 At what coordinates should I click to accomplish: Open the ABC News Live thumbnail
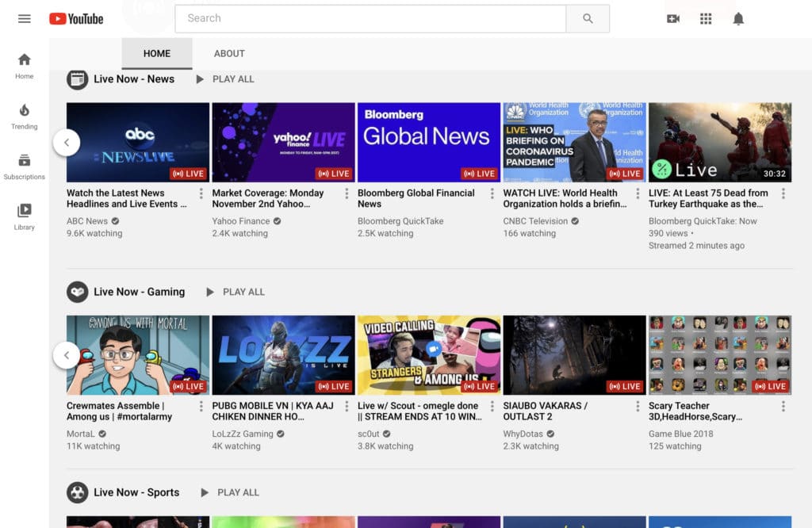138,143
